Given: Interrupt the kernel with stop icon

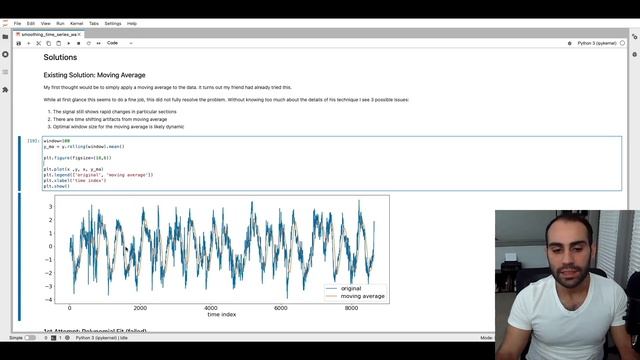Looking at the screenshot, I should coord(78,43).
